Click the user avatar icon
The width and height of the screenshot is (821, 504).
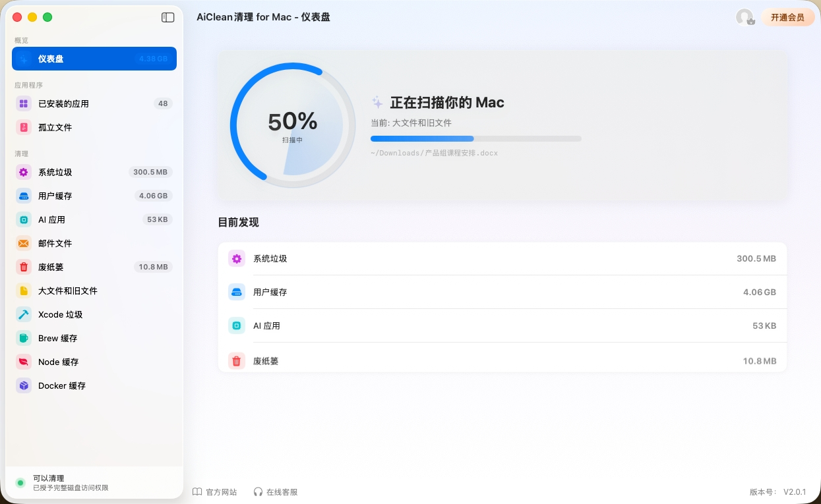[745, 18]
